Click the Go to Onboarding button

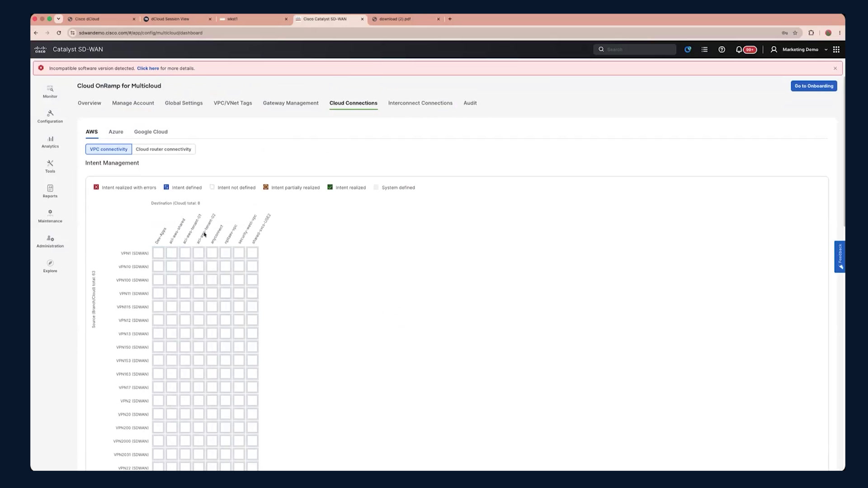pos(814,86)
